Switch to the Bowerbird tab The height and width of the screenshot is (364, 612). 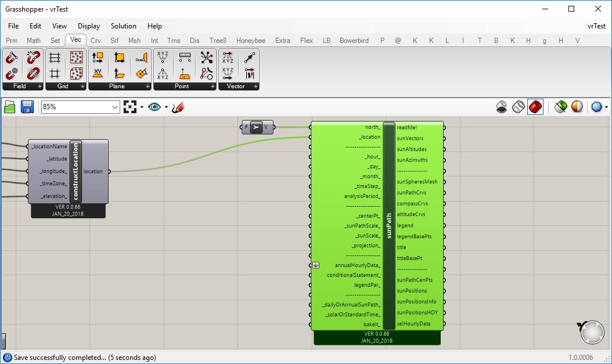pyautogui.click(x=354, y=41)
